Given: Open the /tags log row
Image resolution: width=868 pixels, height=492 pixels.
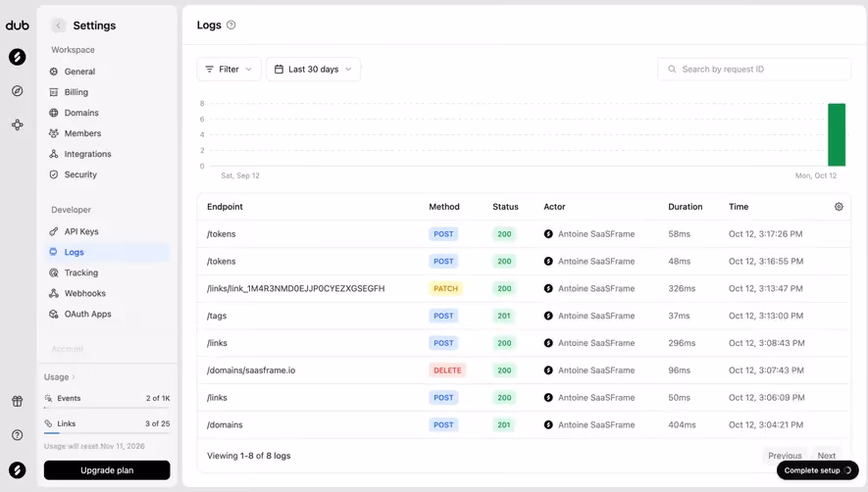Looking at the screenshot, I should [x=524, y=316].
